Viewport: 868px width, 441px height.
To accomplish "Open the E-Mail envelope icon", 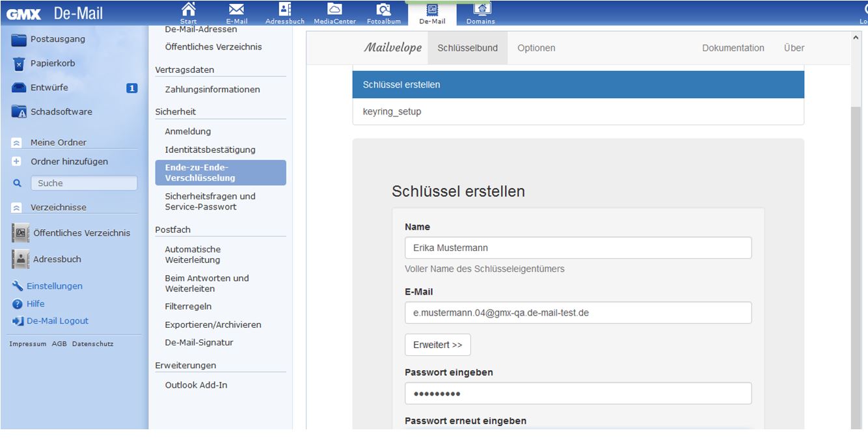I will (237, 8).
